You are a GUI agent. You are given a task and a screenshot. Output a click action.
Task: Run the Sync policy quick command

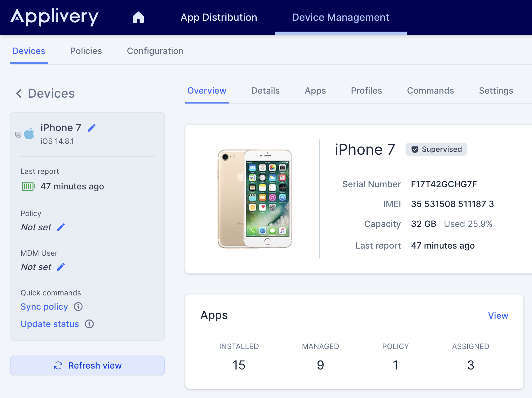[x=44, y=307]
